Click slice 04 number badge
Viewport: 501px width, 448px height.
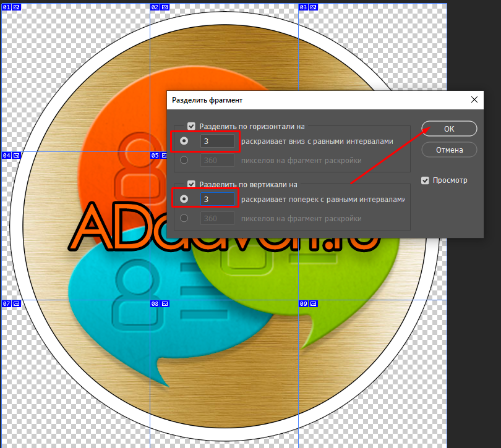tap(6, 156)
